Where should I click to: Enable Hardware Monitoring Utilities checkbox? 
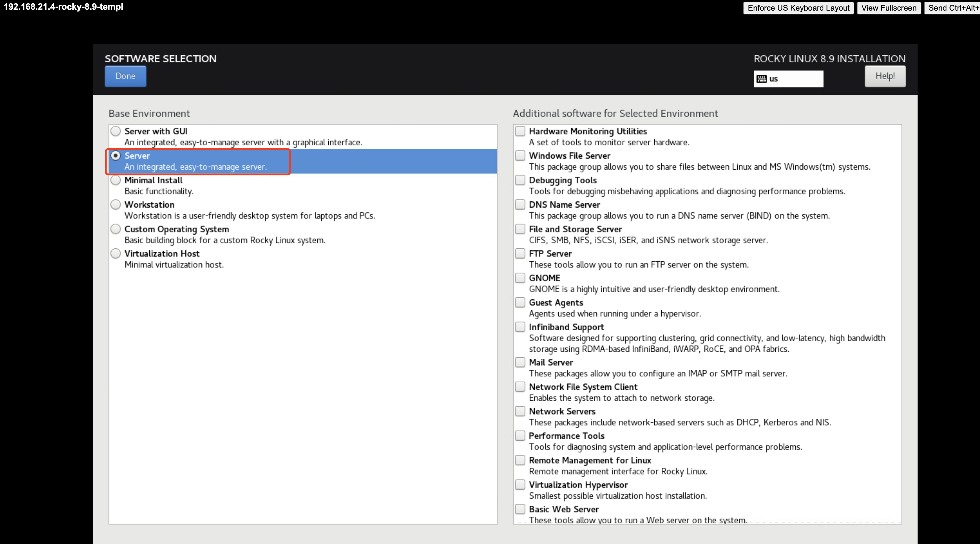520,131
